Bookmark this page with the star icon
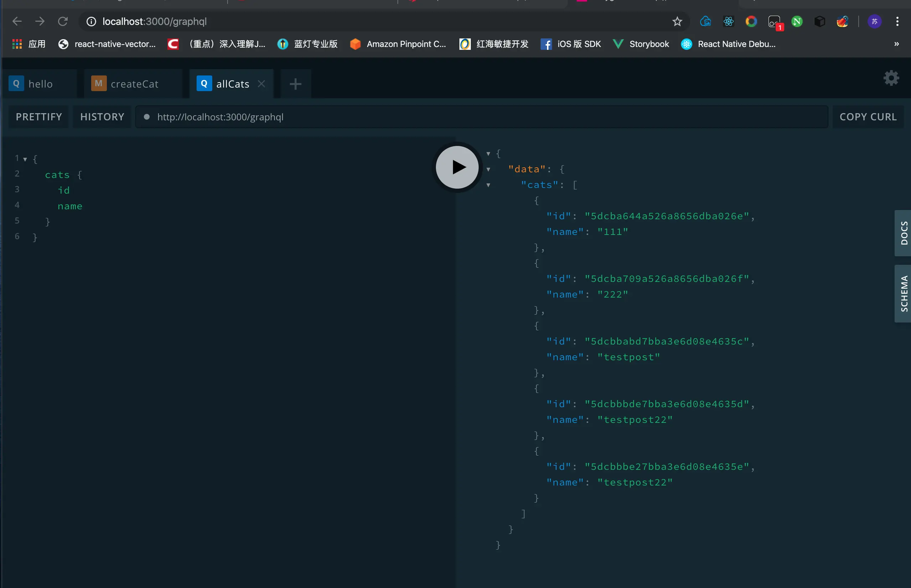The image size is (911, 588). click(x=677, y=21)
